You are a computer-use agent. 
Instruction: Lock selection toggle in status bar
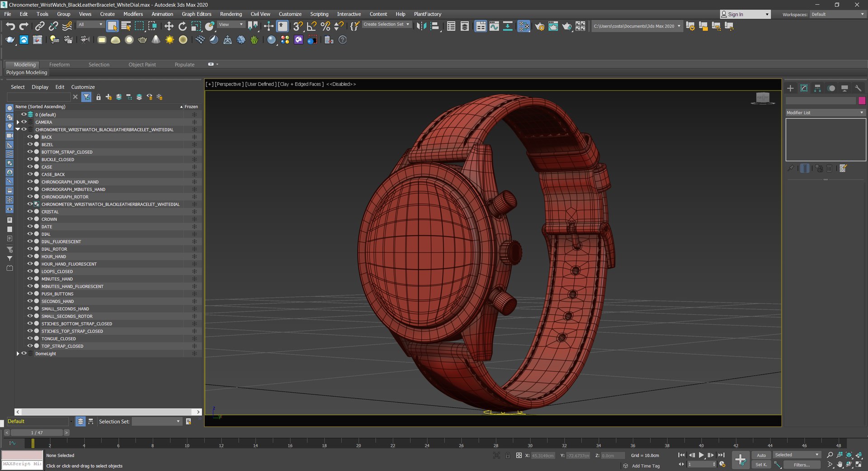click(x=508, y=456)
